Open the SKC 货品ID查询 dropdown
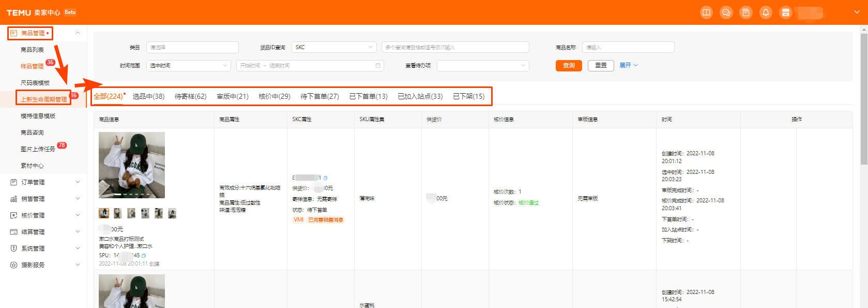The width and height of the screenshot is (868, 308). (x=334, y=47)
